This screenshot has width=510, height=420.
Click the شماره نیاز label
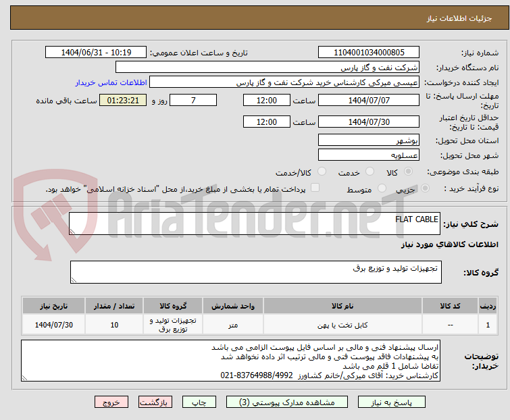click(x=480, y=53)
